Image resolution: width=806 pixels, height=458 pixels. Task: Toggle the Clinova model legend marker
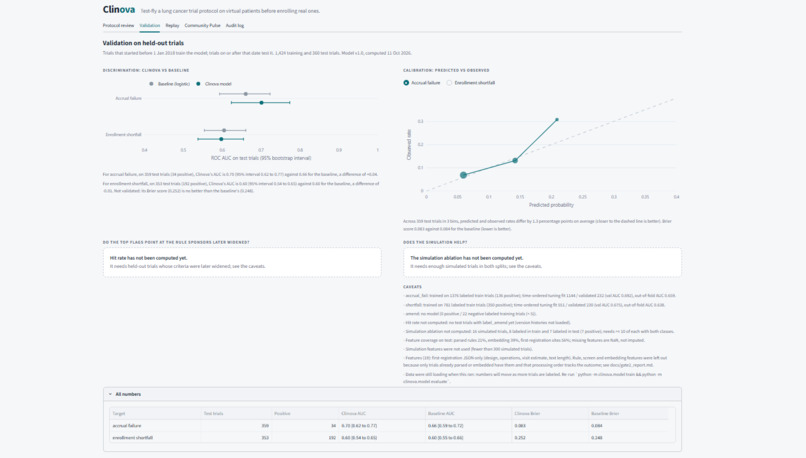point(198,84)
